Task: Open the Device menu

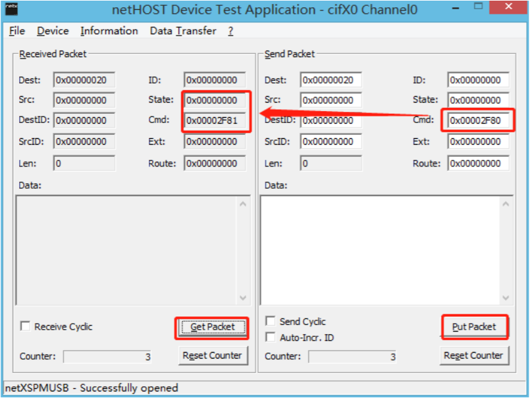Action: 53,31
